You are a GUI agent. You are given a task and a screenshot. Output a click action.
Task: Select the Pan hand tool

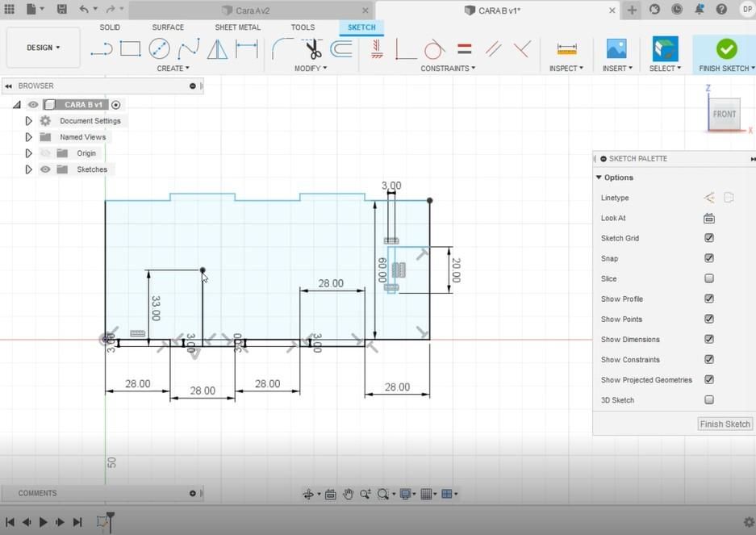coord(348,494)
